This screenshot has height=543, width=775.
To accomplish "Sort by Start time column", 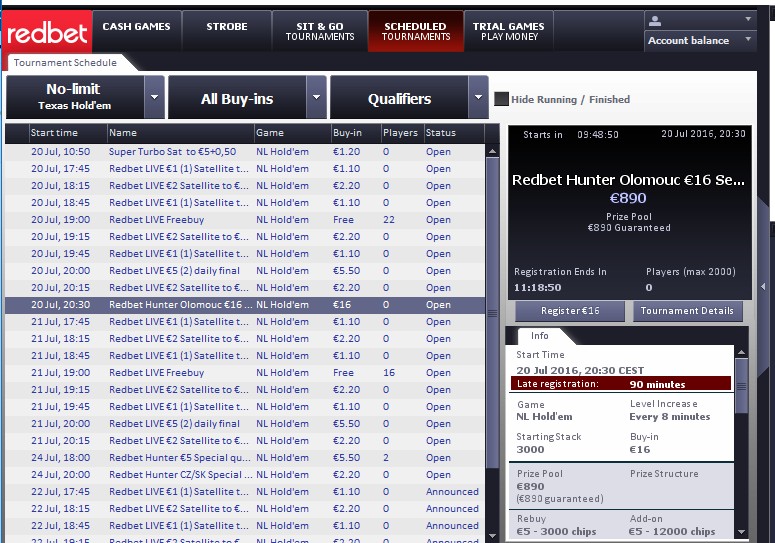I will pyautogui.click(x=68, y=133).
